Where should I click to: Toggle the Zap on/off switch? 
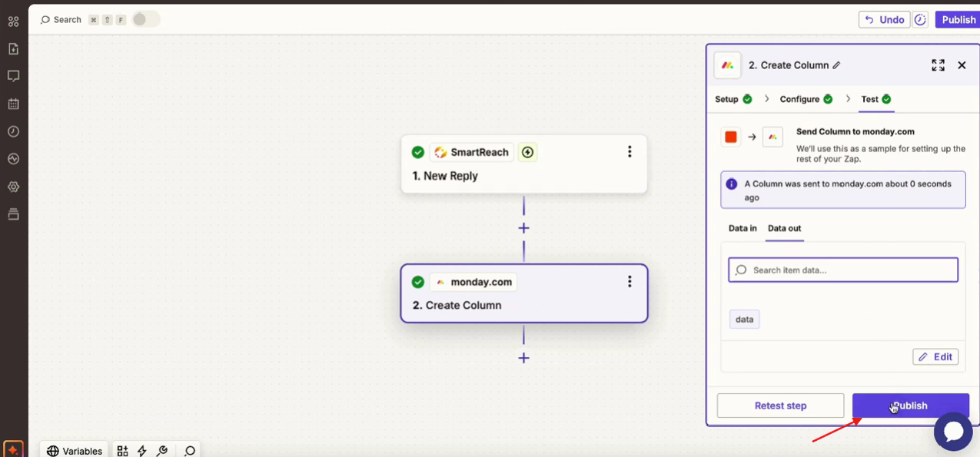point(146,19)
